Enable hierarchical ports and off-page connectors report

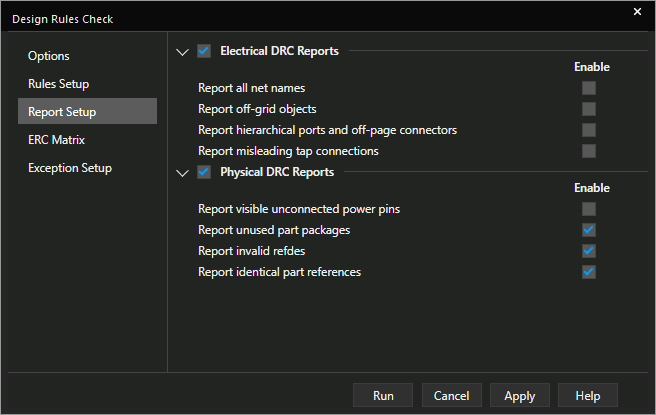click(589, 130)
